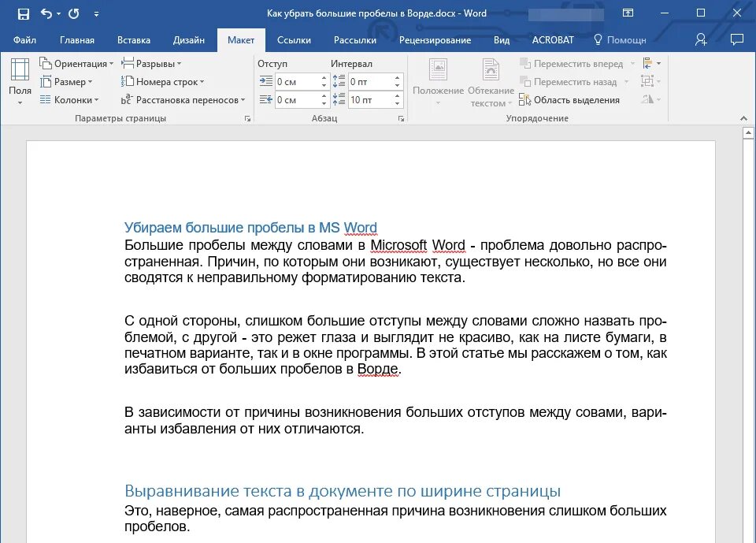The height and width of the screenshot is (543, 756).
Task: Open the undo history dropdown arrow
Action: [59, 14]
